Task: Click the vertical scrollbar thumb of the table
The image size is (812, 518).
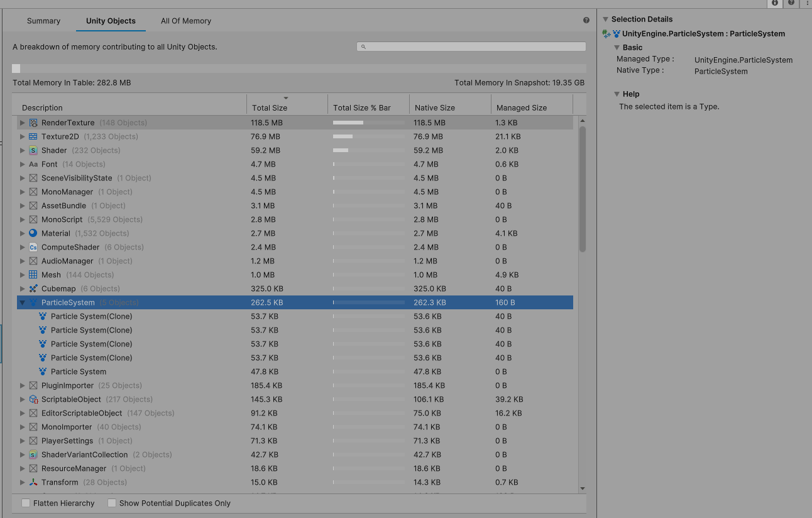Action: click(583, 189)
